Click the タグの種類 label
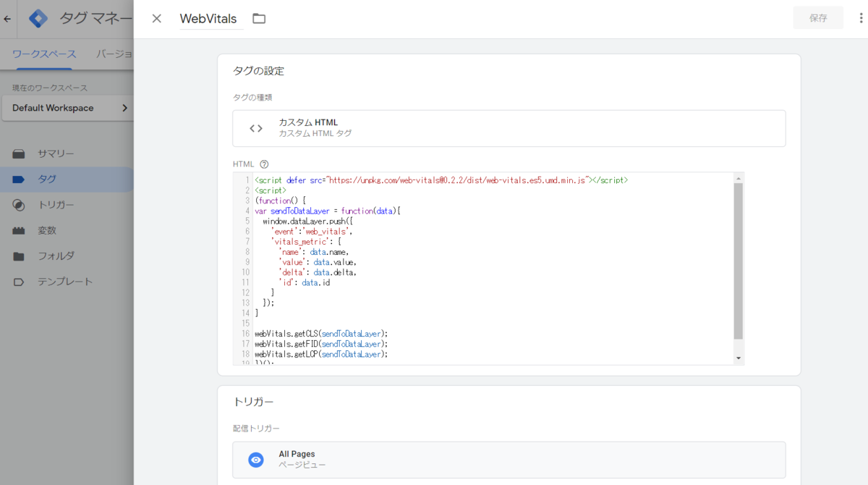The width and height of the screenshot is (868, 485). [x=252, y=97]
